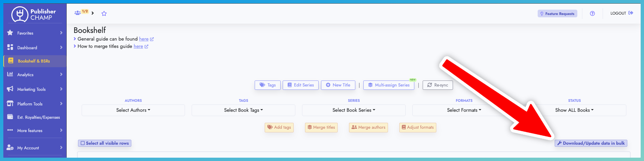
Task: Open the Select Book Tags dropdown
Action: pyautogui.click(x=243, y=110)
